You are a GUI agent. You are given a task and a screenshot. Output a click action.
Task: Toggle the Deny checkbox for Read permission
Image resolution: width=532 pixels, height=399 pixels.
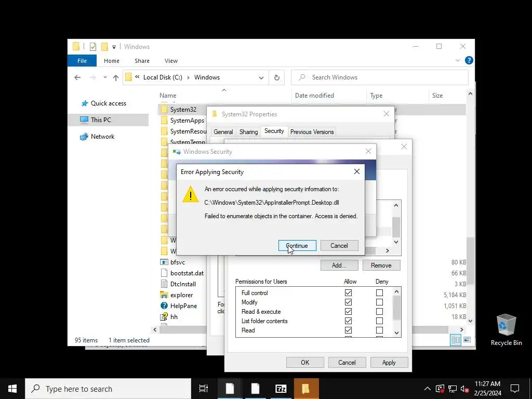coord(379,330)
